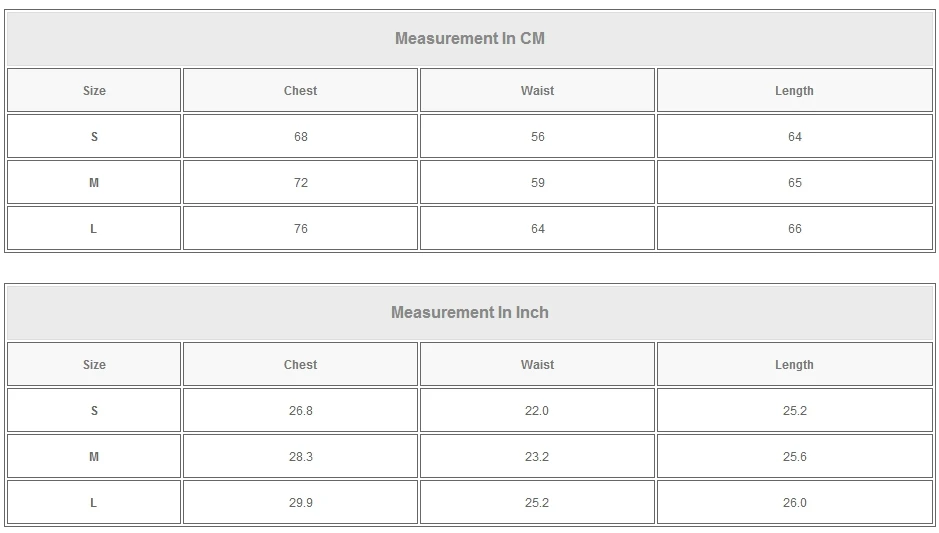The width and height of the screenshot is (939, 533).
Task: Click length value 26.0 for size L
Action: click(x=794, y=503)
